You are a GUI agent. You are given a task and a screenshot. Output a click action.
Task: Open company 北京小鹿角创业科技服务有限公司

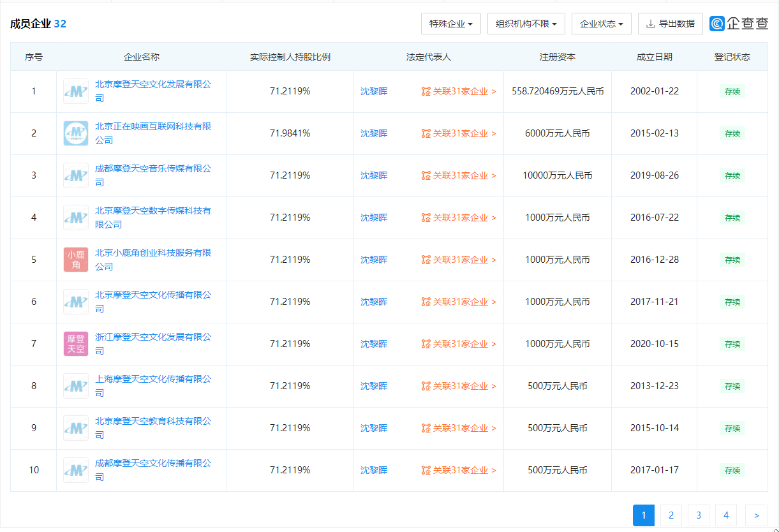[153, 260]
